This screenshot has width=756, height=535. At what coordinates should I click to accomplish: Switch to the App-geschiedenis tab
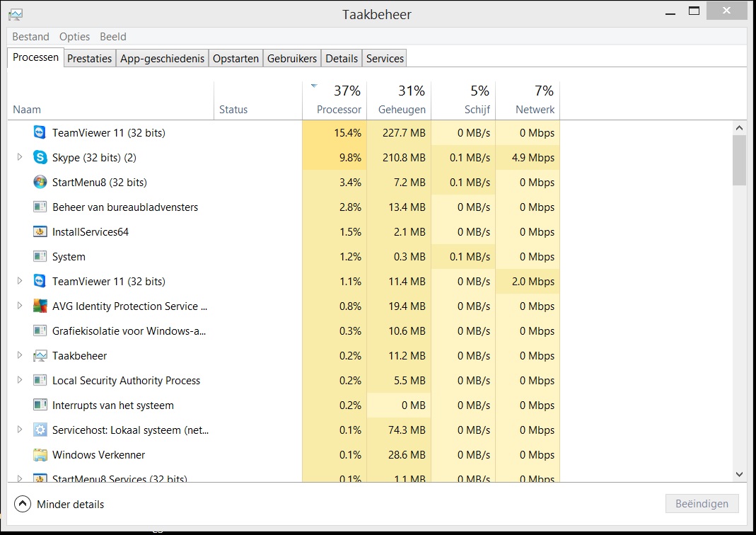click(163, 58)
